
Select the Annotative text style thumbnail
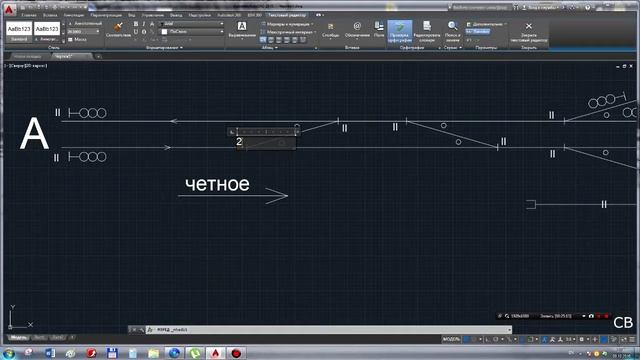[x=47, y=32]
